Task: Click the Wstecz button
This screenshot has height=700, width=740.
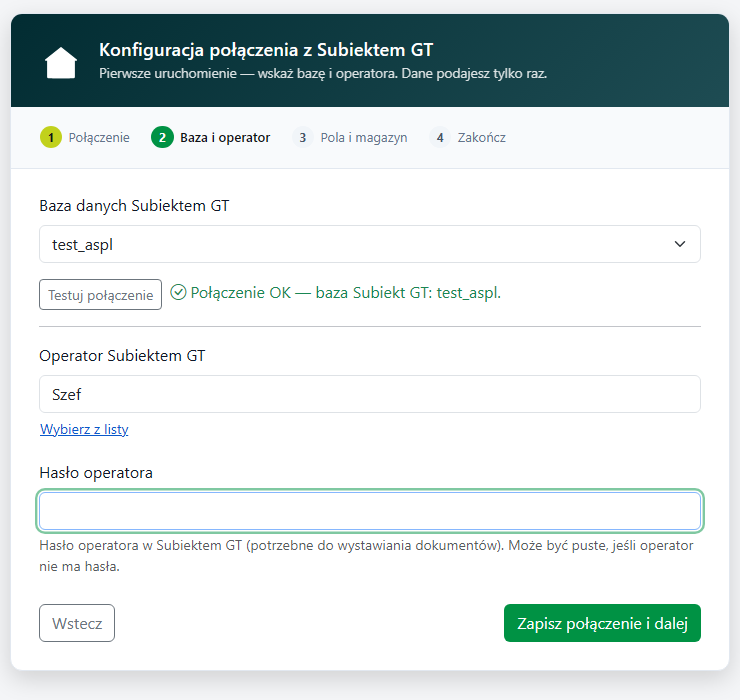Action: coord(77,623)
